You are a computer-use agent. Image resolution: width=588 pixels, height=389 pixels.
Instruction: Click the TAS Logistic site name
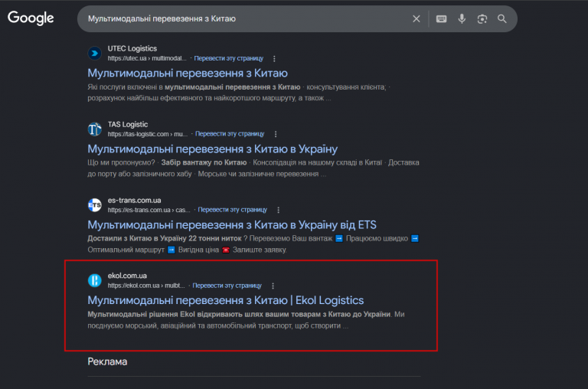point(128,124)
